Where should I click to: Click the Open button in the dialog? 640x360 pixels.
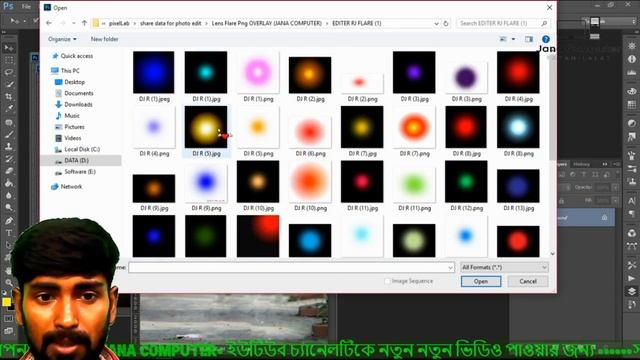(x=481, y=281)
